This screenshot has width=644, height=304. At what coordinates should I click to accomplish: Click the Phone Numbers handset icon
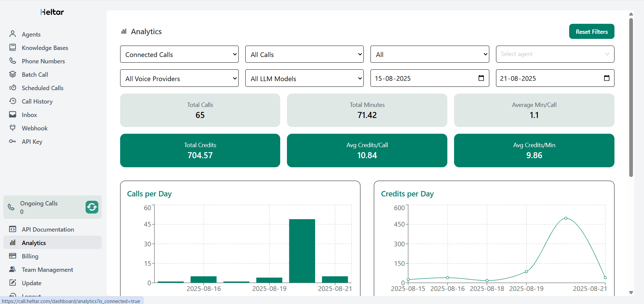[x=13, y=61]
